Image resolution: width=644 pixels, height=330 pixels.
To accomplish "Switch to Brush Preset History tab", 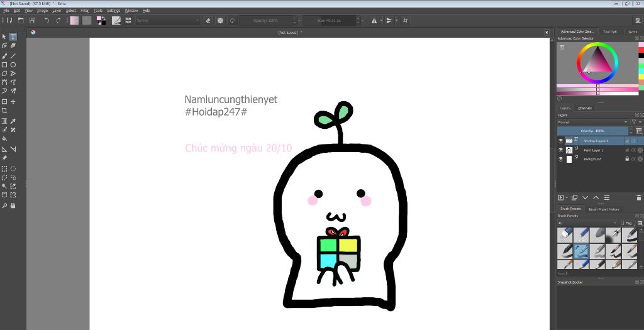I will pos(604,209).
